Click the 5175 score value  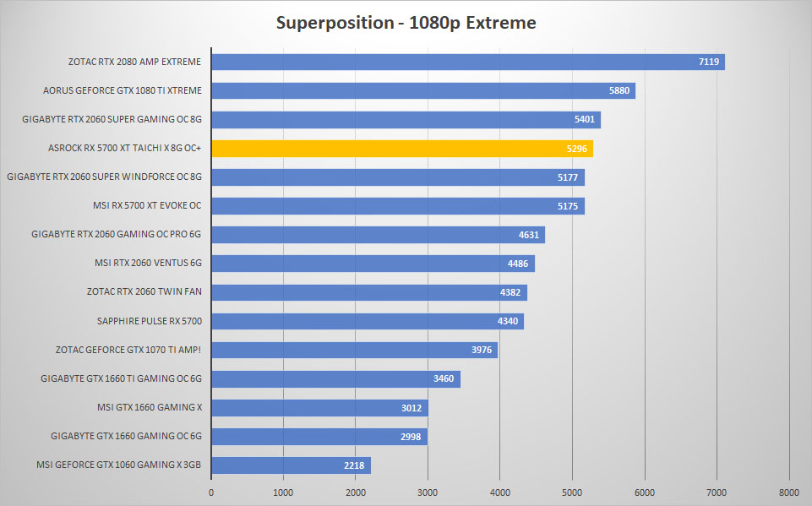click(x=568, y=206)
